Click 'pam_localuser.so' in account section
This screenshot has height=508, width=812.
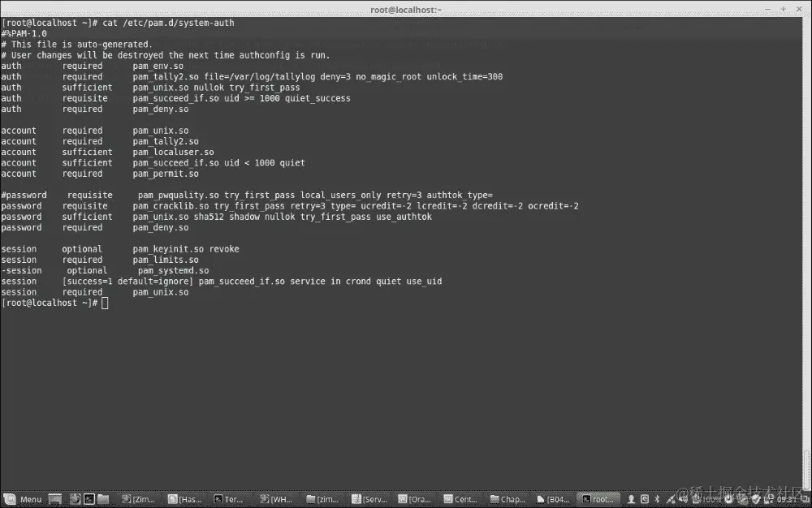[173, 152]
